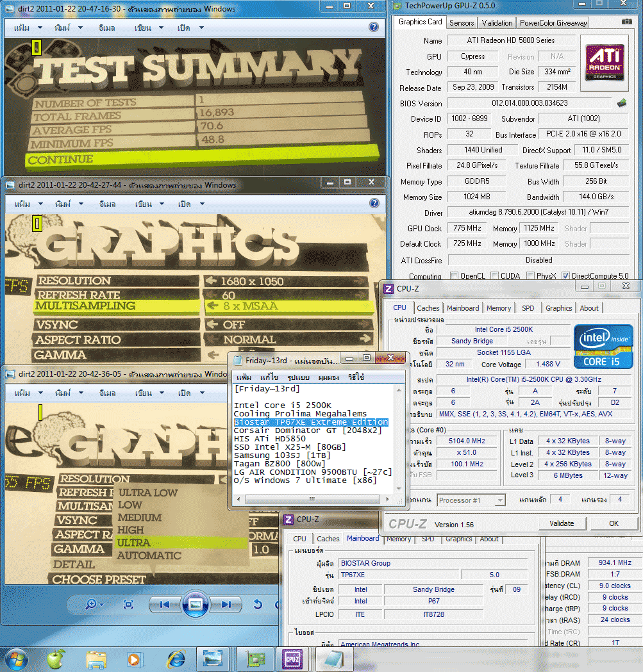
Task: Switch to GPU-Z taskbar button
Action: 256,659
